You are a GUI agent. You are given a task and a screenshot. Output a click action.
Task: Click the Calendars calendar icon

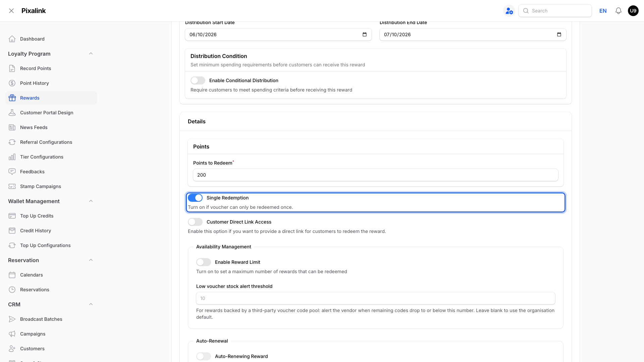(x=12, y=275)
